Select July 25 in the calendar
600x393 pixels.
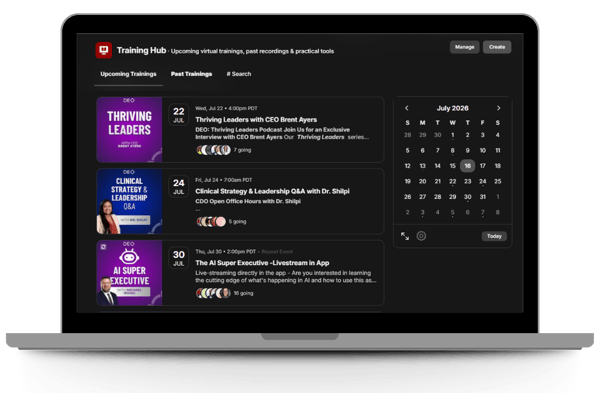coord(497,181)
